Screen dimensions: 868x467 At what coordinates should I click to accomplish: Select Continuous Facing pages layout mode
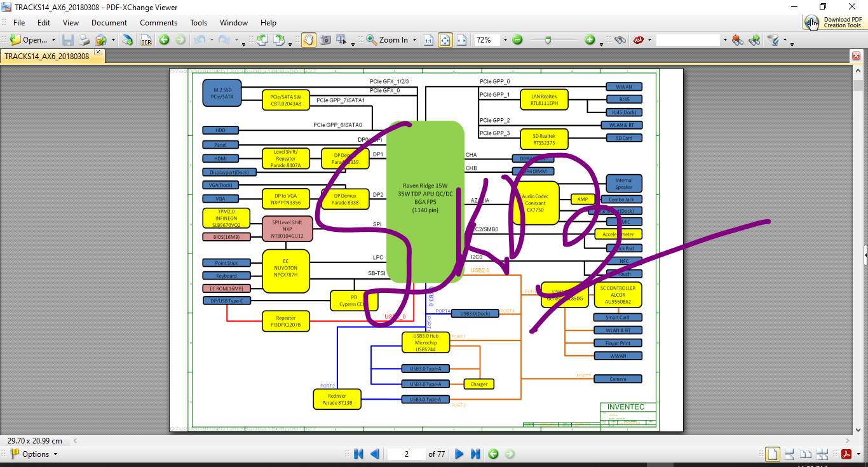coord(822,454)
